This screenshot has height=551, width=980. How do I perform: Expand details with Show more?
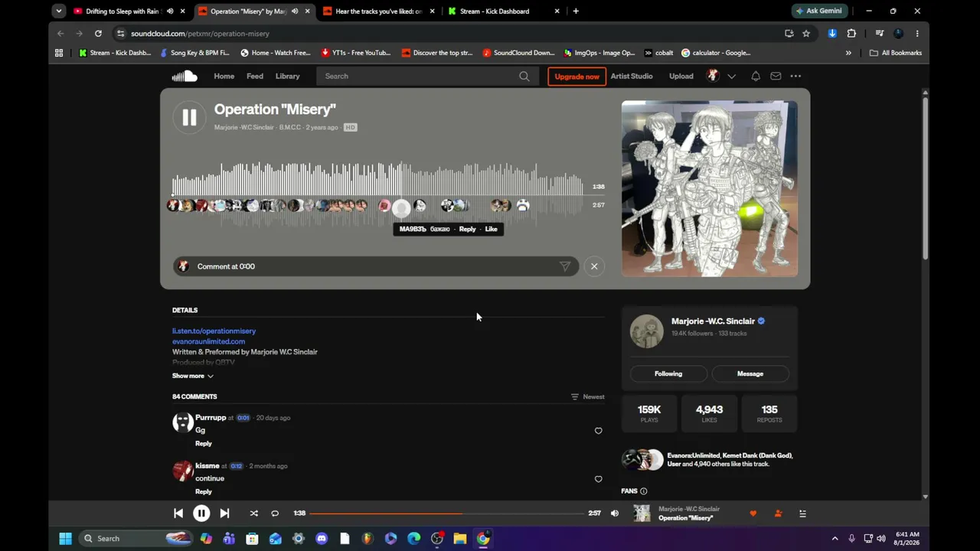(x=193, y=376)
